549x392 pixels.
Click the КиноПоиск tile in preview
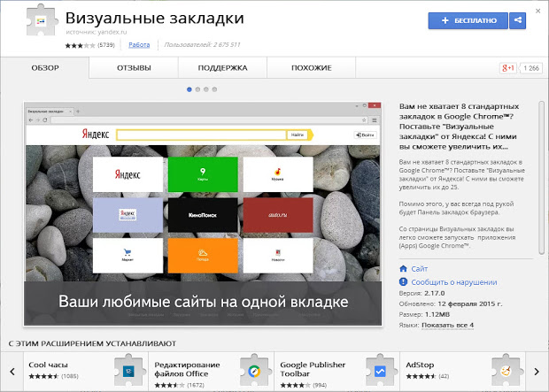[203, 215]
